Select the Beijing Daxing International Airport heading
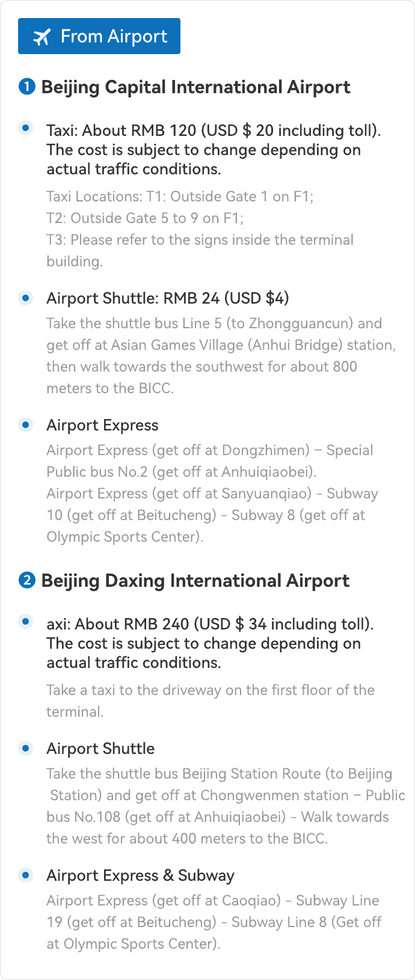 195,581
